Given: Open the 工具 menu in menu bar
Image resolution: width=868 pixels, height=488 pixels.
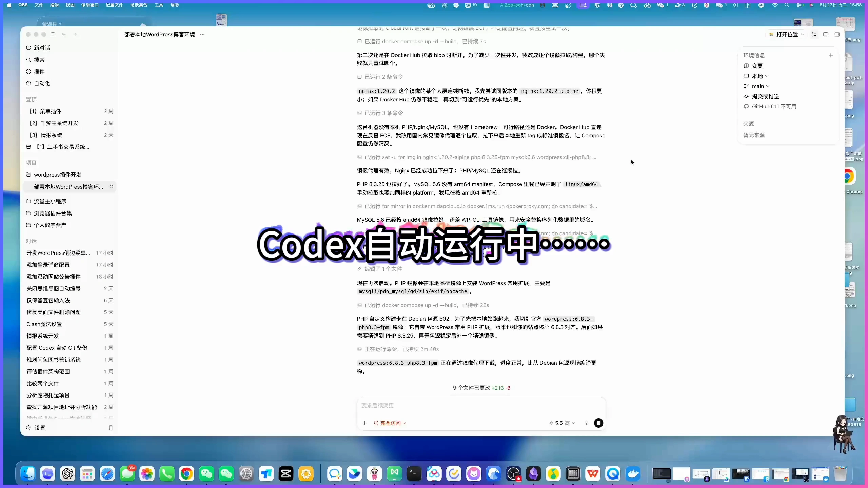Looking at the screenshot, I should (x=159, y=5).
